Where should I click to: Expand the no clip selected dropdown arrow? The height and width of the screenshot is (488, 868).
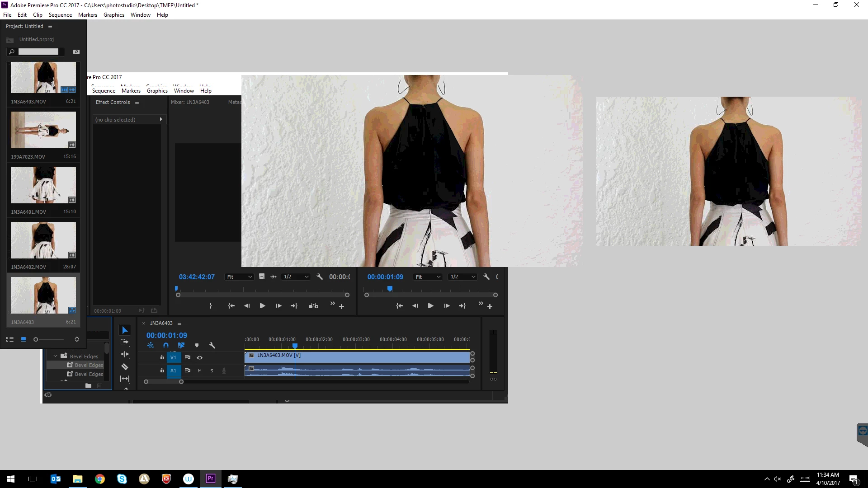coord(161,119)
